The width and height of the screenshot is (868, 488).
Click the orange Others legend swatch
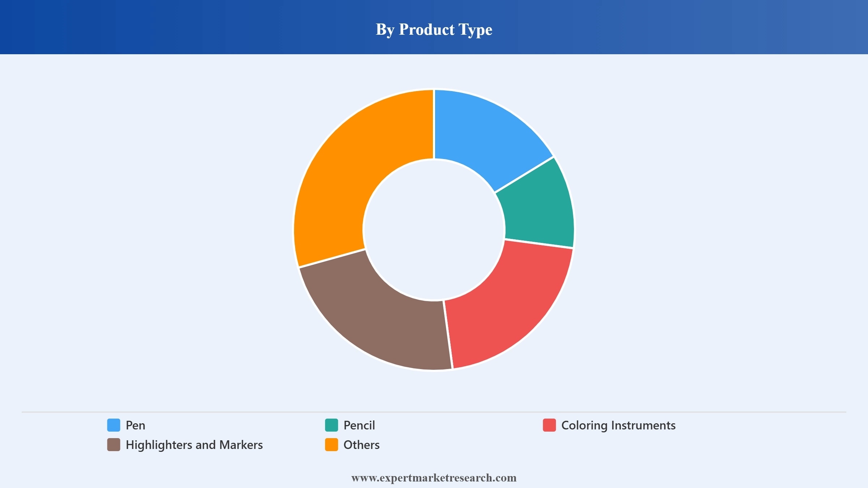tap(331, 445)
